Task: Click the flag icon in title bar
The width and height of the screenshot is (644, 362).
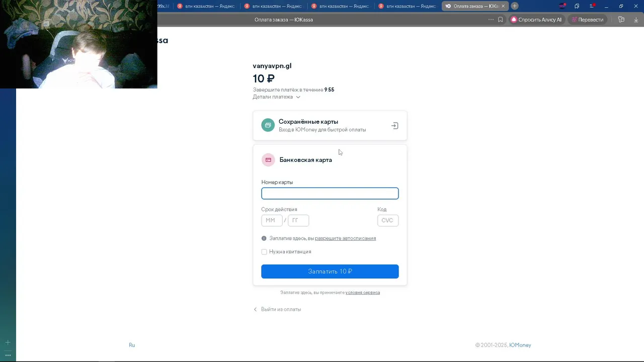Action: (562, 6)
